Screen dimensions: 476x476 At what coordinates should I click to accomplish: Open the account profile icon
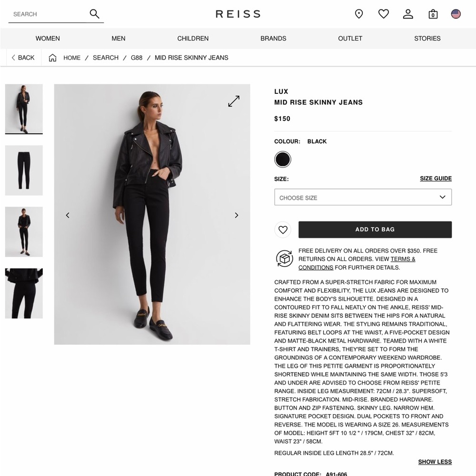coord(408,14)
